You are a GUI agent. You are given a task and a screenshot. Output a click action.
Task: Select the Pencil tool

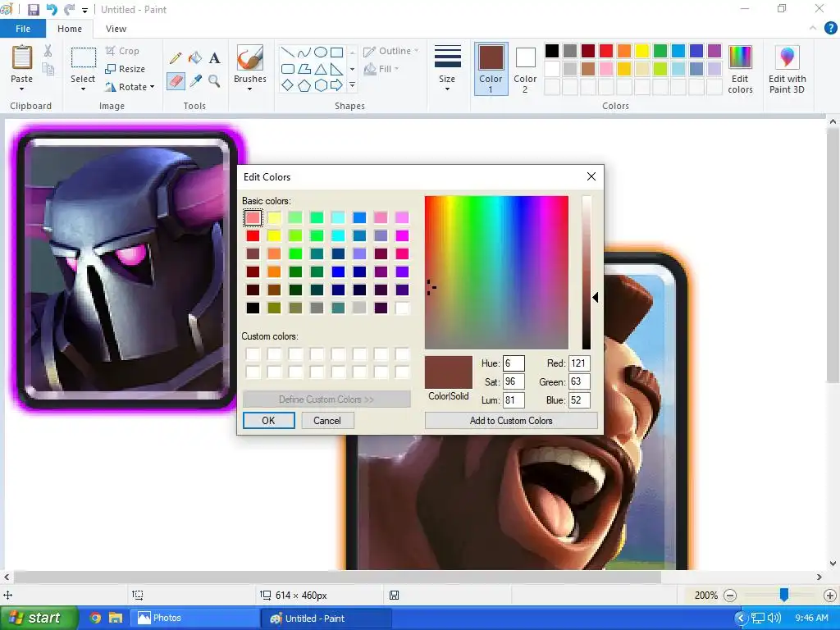(x=176, y=58)
